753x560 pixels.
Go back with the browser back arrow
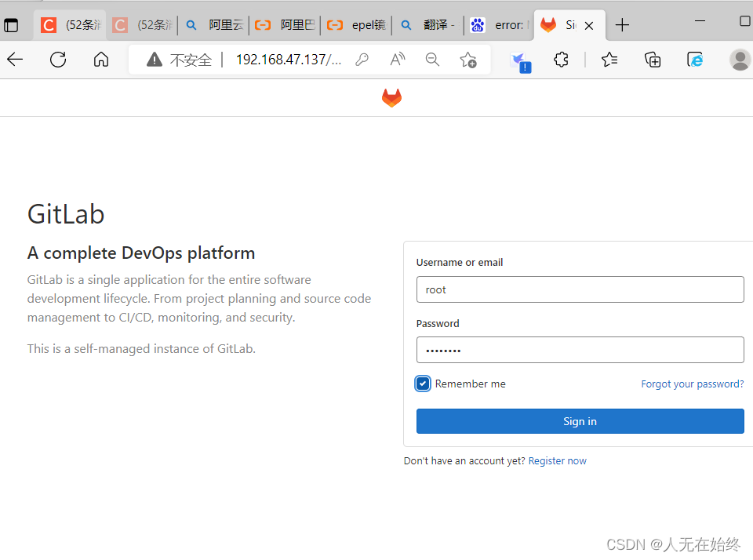tap(15, 60)
